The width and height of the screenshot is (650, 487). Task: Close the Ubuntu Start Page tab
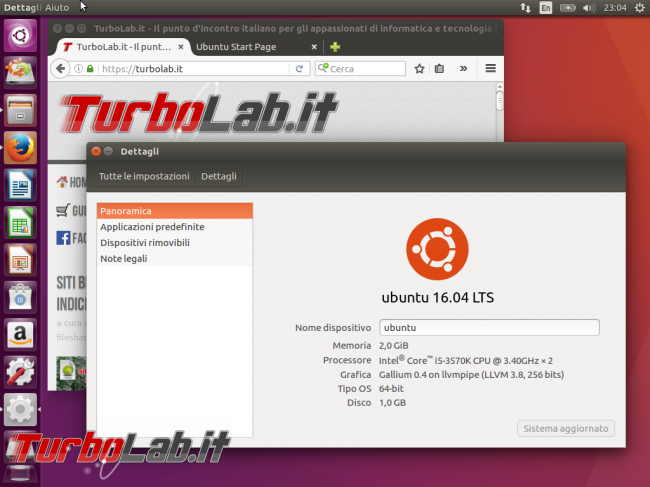(314, 47)
